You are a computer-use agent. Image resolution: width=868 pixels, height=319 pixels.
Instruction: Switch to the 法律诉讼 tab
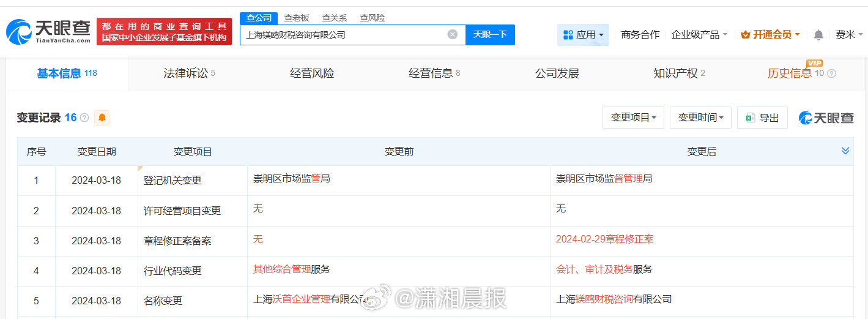(190, 73)
